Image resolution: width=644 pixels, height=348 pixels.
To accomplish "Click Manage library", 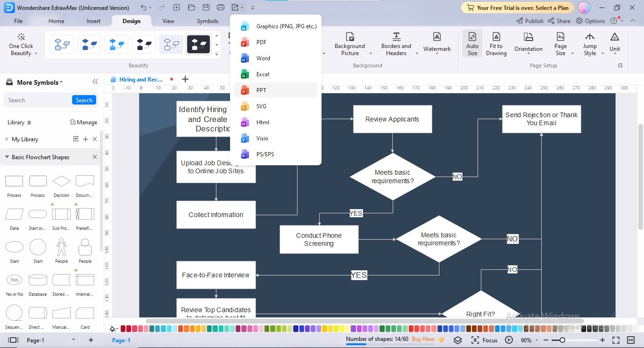I will tap(84, 122).
